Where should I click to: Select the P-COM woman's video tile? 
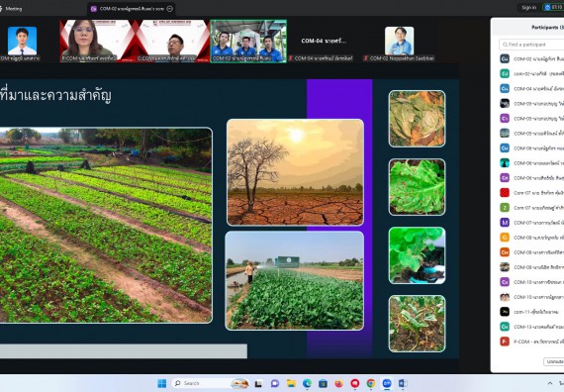(98, 41)
